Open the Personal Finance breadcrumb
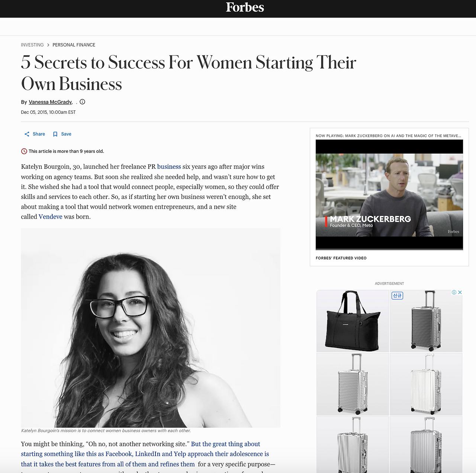 tap(74, 45)
